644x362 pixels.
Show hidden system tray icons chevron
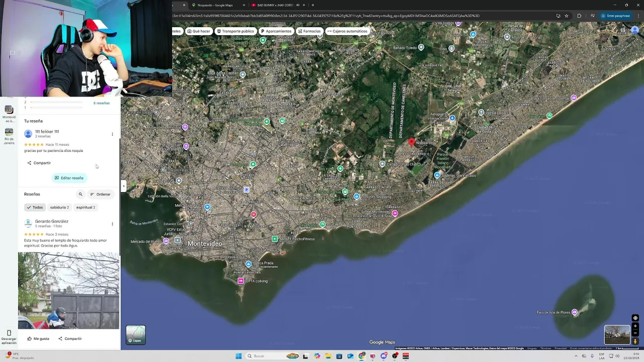(x=576, y=356)
